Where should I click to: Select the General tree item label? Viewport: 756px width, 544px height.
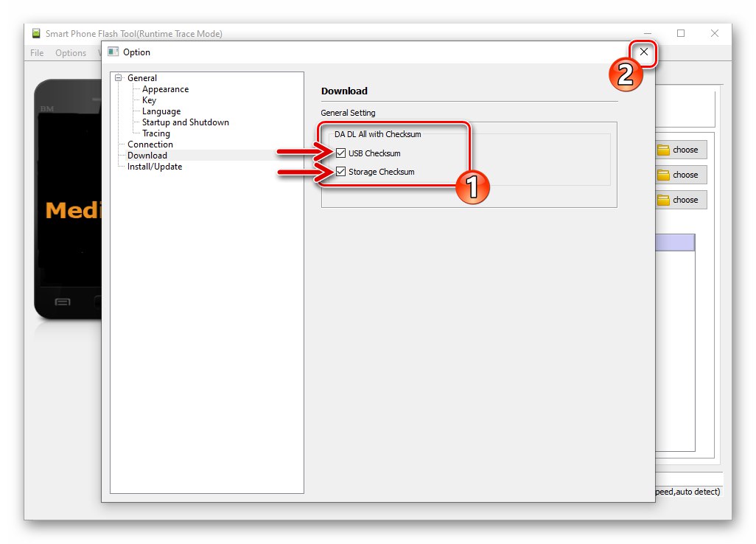tap(141, 78)
